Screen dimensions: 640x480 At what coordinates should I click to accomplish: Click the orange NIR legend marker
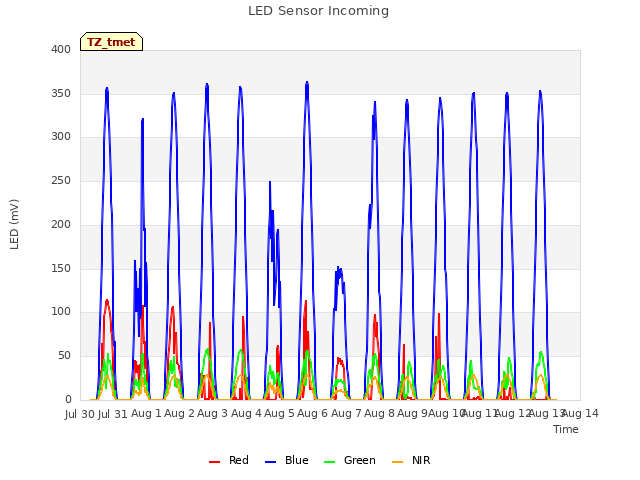pos(397,462)
